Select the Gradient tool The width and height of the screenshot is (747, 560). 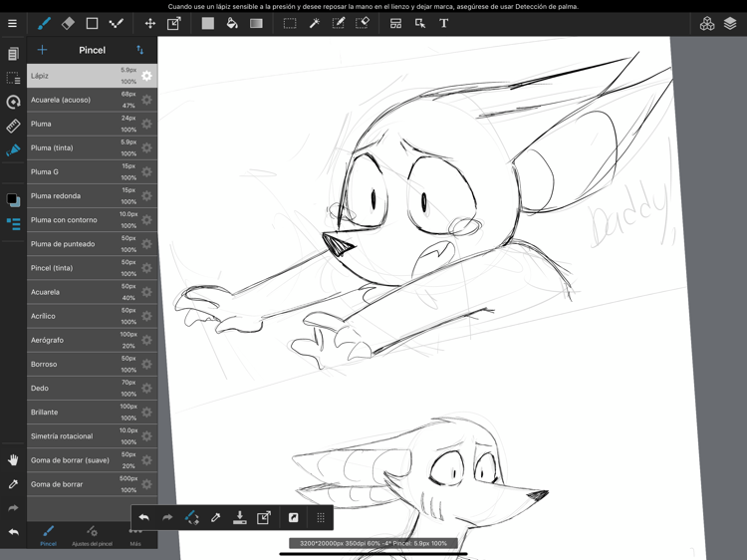tap(256, 23)
